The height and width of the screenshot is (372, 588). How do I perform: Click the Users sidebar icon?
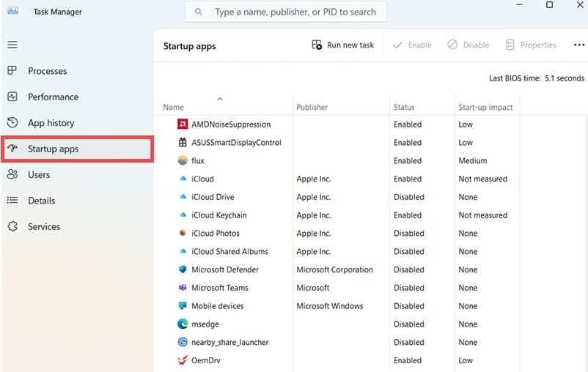pos(12,174)
